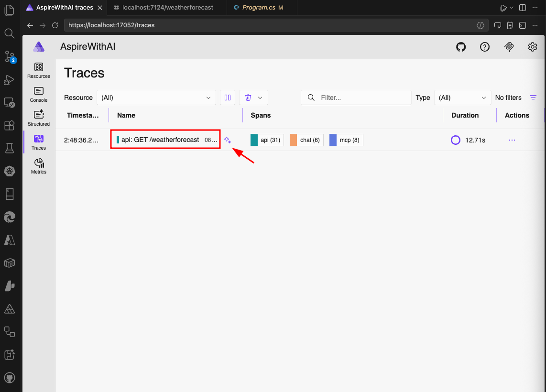
Task: Expand the Resource (All) dropdown
Action: 156,98
